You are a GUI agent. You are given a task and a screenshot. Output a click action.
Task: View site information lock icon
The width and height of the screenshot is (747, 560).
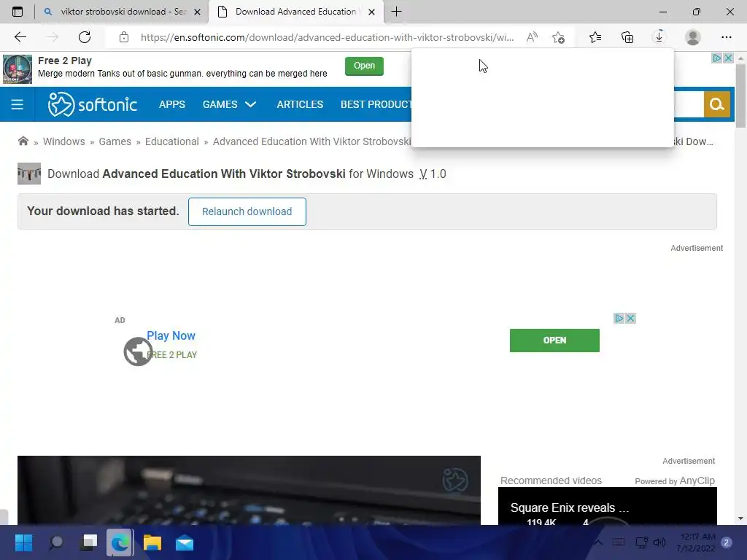[x=124, y=37]
